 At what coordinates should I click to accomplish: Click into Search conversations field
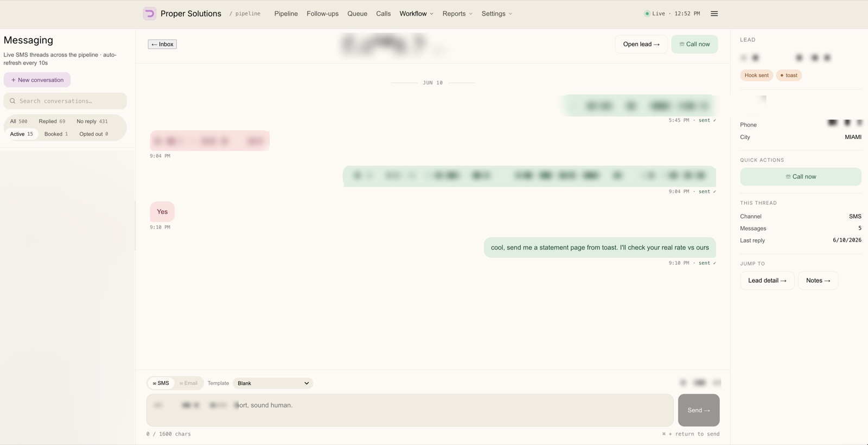[x=65, y=101]
